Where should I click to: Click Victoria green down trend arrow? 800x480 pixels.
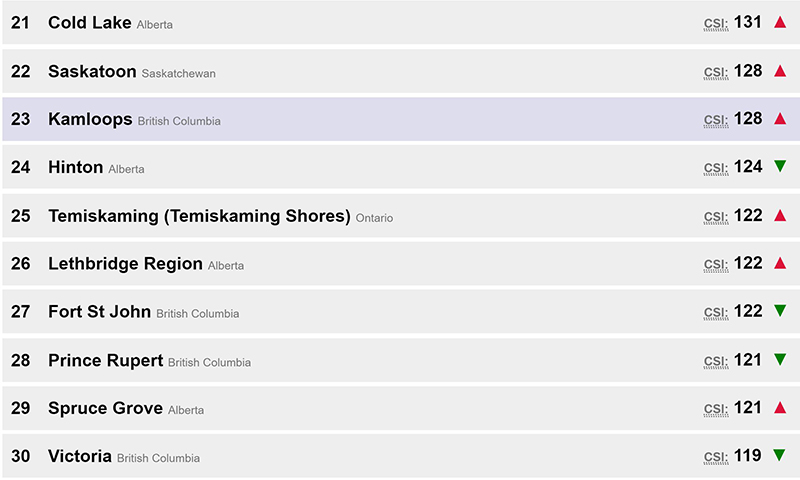pyautogui.click(x=781, y=455)
